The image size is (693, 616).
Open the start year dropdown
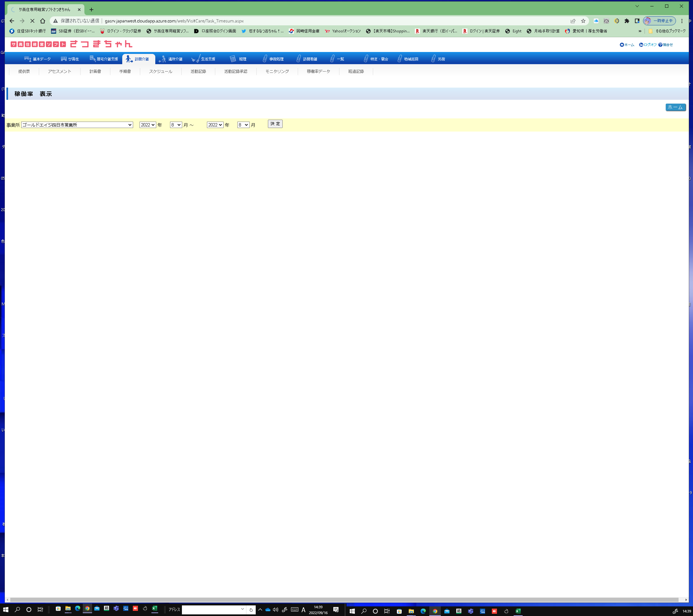(x=148, y=125)
